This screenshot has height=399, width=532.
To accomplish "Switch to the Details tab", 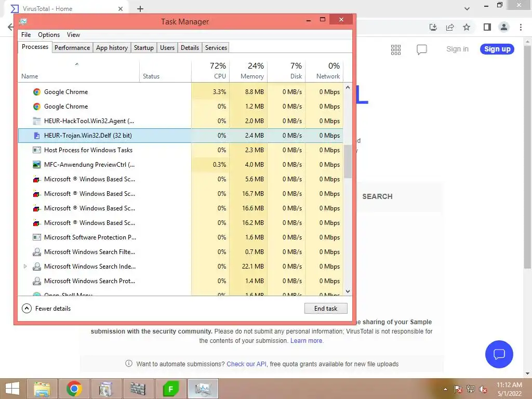I will tap(190, 48).
